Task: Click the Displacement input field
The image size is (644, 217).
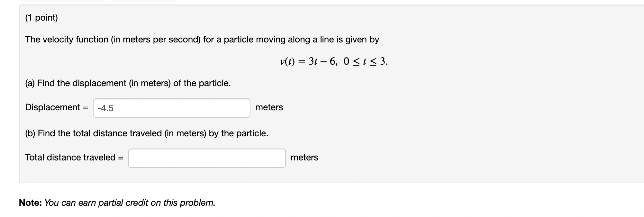Action: click(x=171, y=108)
